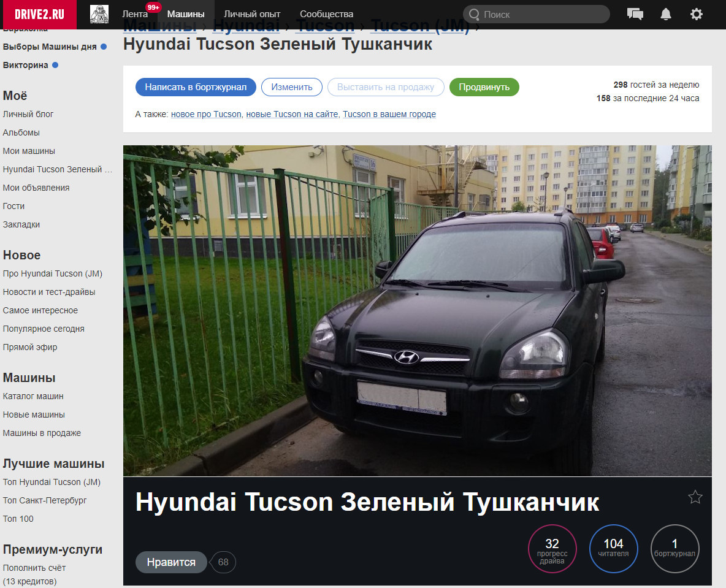The image size is (726, 588).
Task: Open Каталог машин link
Action: [x=33, y=396]
